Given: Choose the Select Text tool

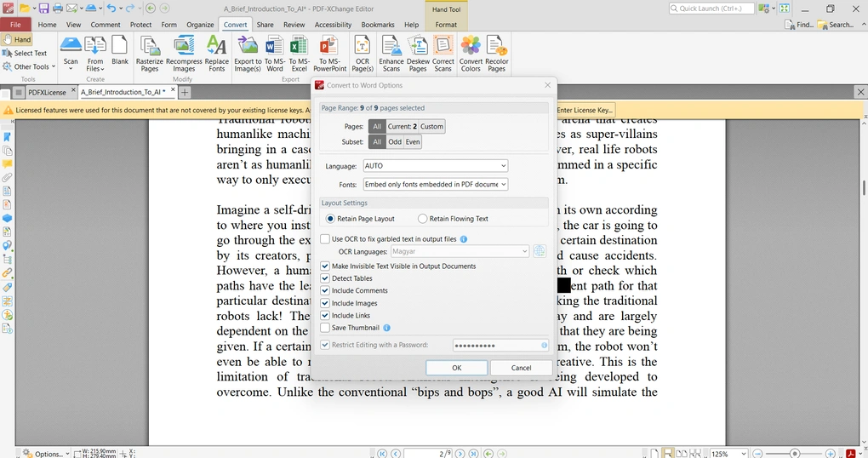Looking at the screenshot, I should coord(25,53).
